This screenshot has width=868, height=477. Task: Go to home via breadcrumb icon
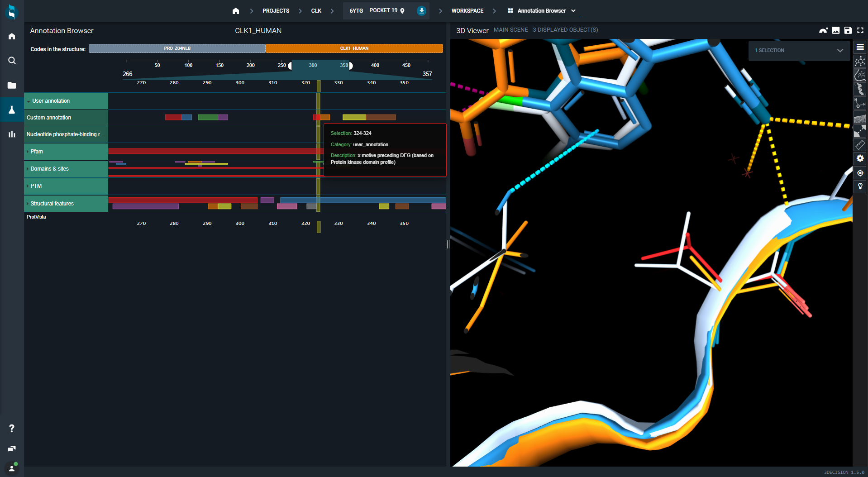(236, 11)
